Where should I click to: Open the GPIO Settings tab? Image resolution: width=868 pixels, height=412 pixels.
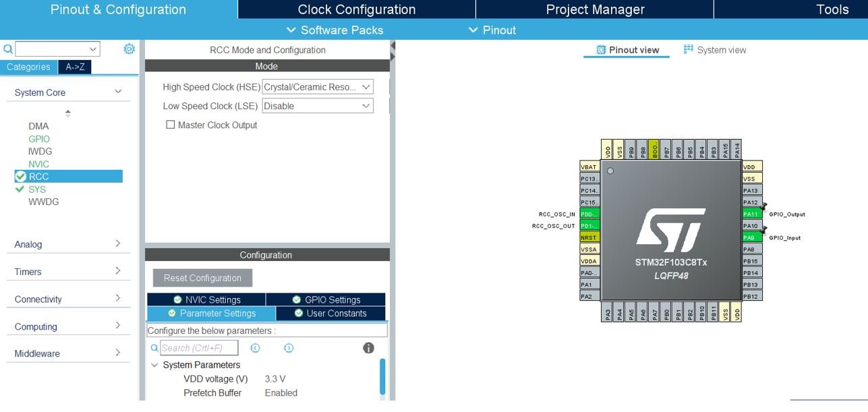coord(326,299)
